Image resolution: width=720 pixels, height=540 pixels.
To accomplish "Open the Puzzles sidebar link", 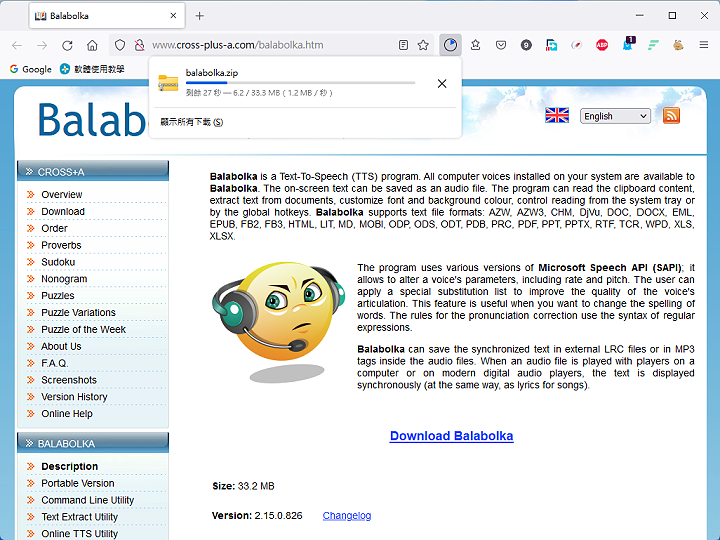I will (57, 296).
